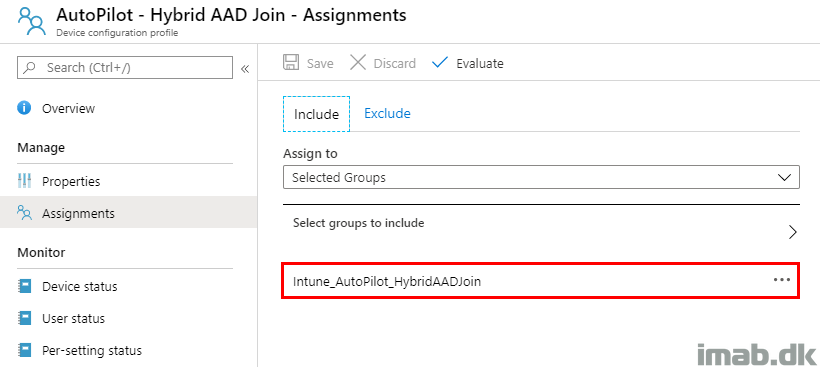This screenshot has height=367, width=820.
Task: Click the Discard X icon
Action: (x=358, y=63)
